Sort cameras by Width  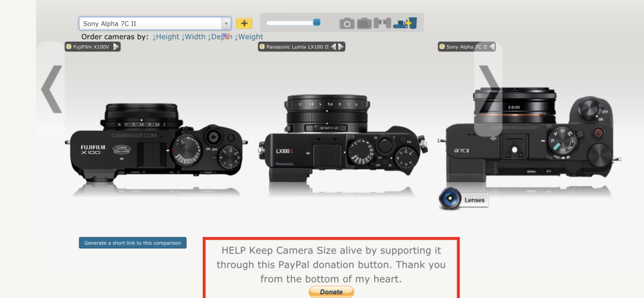(193, 37)
